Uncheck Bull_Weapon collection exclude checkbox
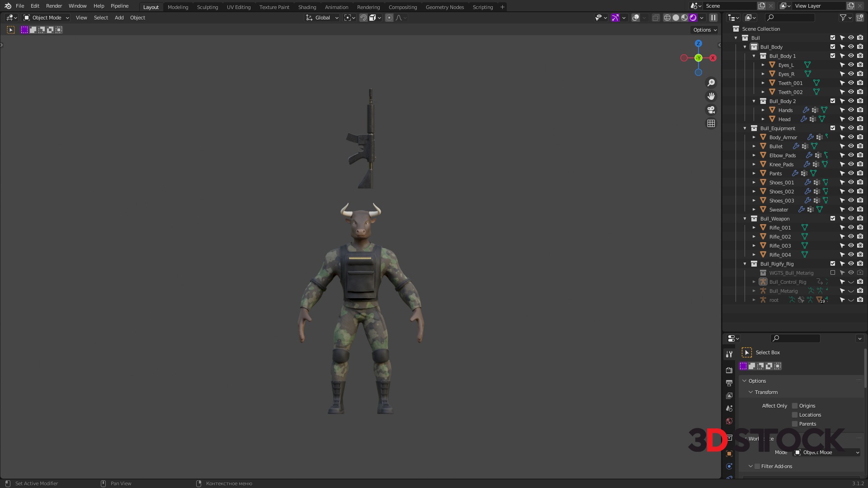Screen dimensions: 868x488 tap(833, 218)
